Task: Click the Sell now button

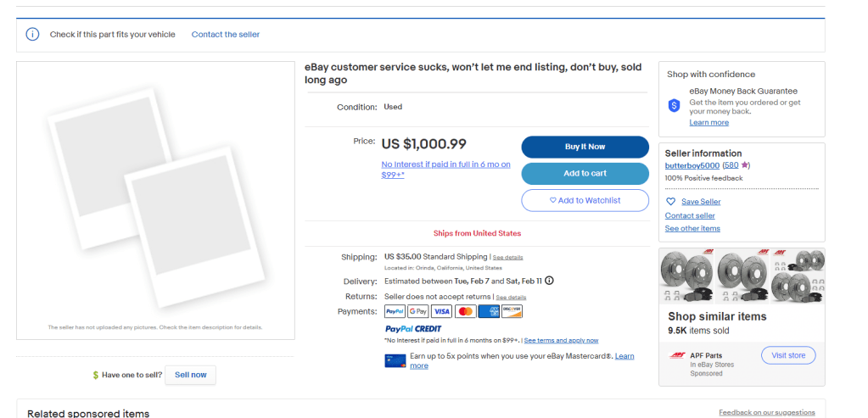Action: [190, 375]
